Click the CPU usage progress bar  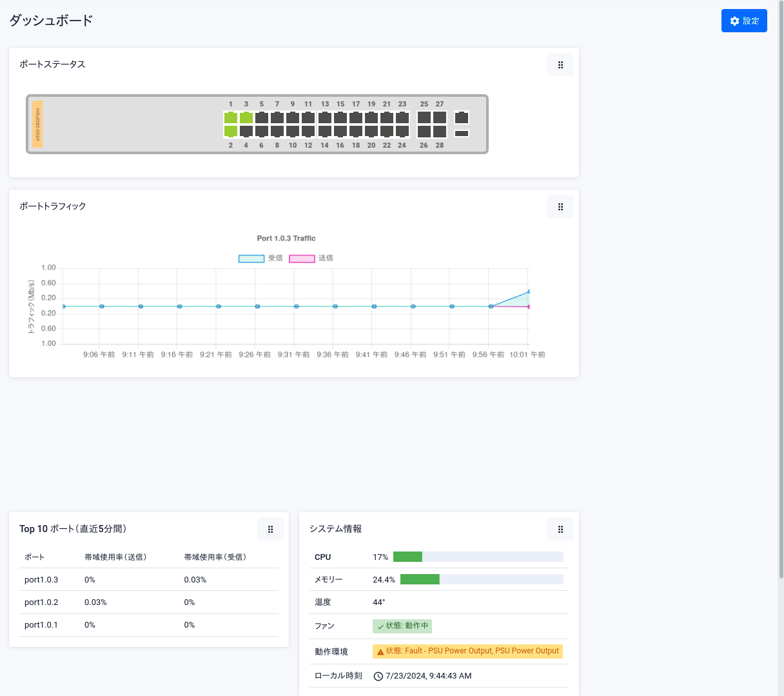[x=478, y=557]
